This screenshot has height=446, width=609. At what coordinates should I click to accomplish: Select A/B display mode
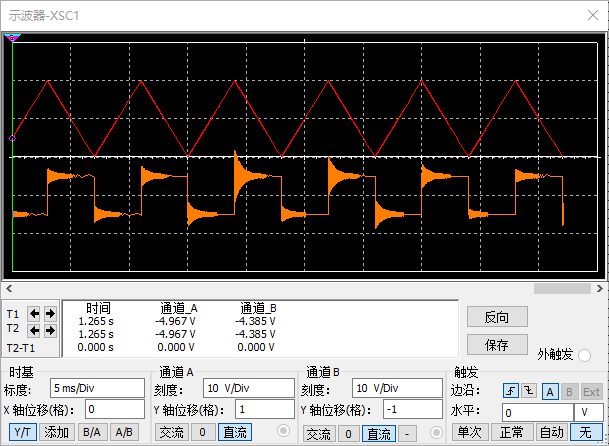[124, 432]
